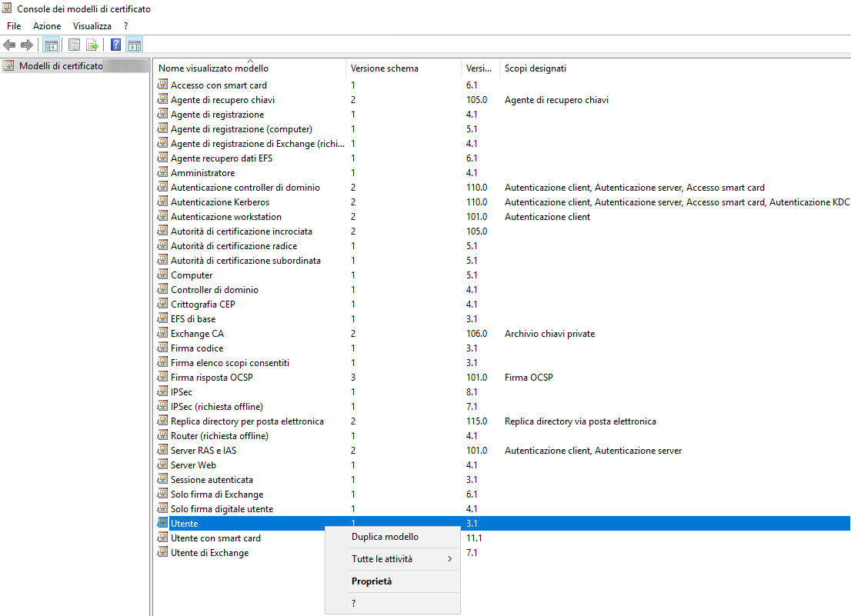Open the Visualizza menu
This screenshot has height=616, width=851.
click(92, 26)
